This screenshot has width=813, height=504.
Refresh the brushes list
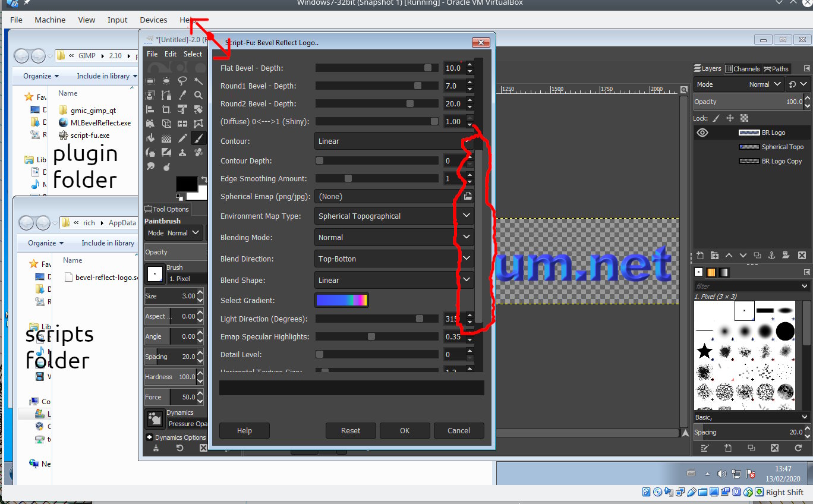click(798, 448)
